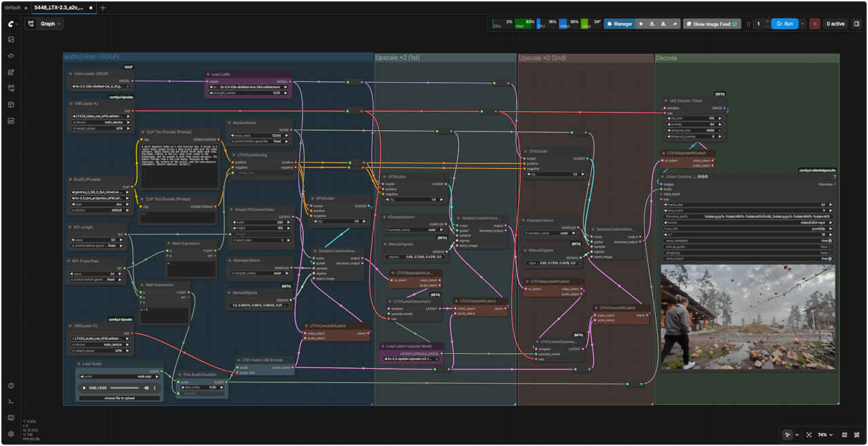The width and height of the screenshot is (868, 446).
Task: Open Video Combine pix_fmt yuv420p dropdown
Action: pos(747,228)
